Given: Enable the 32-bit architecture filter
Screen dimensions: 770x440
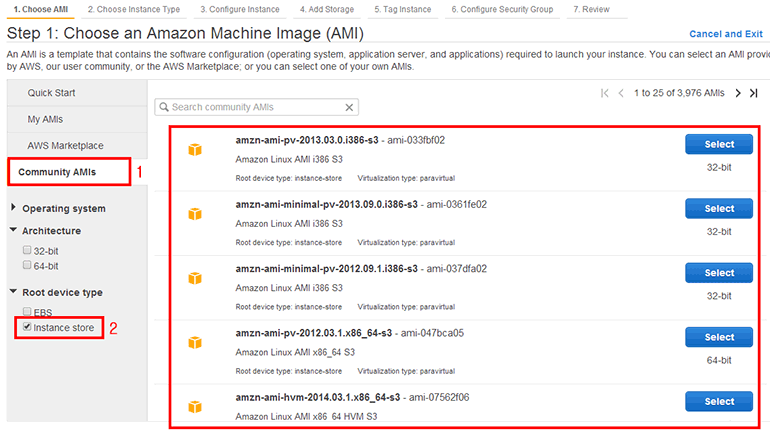Looking at the screenshot, I should point(27,251).
